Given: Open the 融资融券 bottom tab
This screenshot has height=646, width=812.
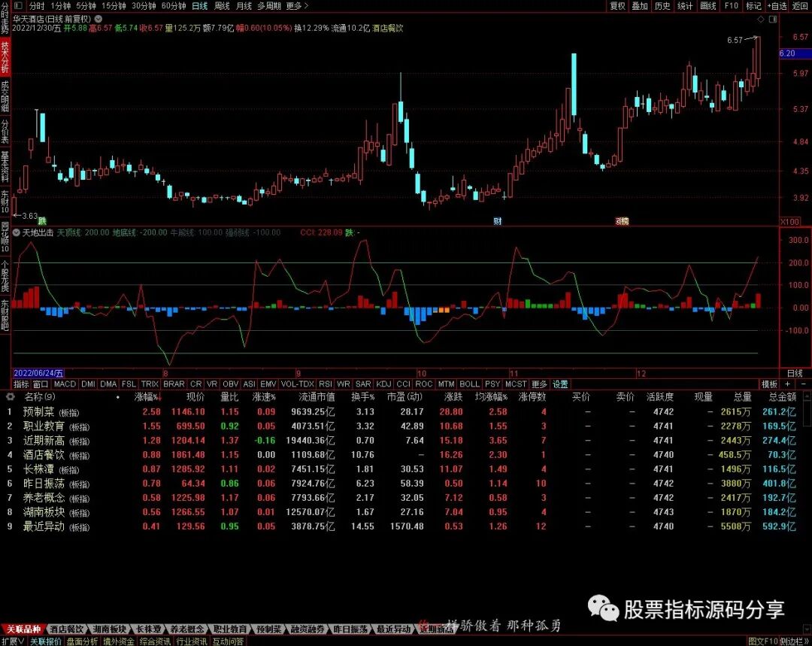Looking at the screenshot, I should 308,629.
